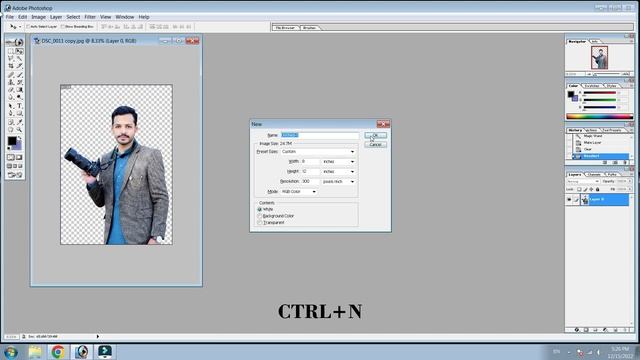Click the color spectrum ramp in Color panel
The width and height of the screenshot is (640, 360).
coord(600,117)
